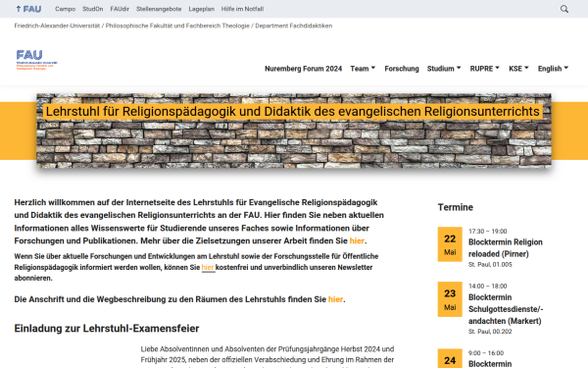Click the FAU faculty logo image
This screenshot has width=588, height=368.
[37, 60]
